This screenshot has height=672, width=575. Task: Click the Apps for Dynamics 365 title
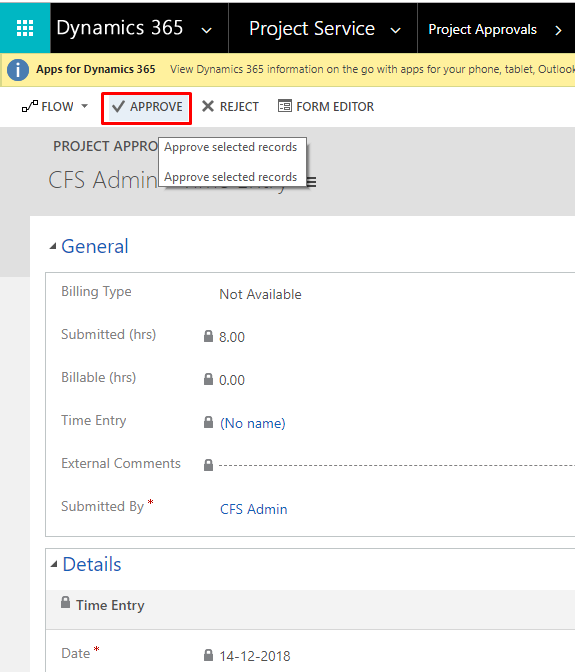96,69
